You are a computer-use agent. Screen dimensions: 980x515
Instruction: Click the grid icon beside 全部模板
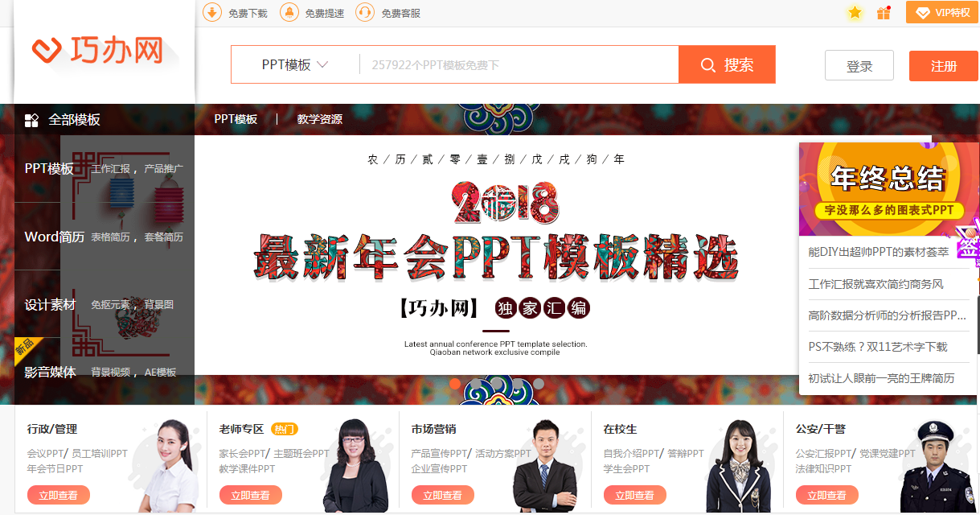coord(31,120)
